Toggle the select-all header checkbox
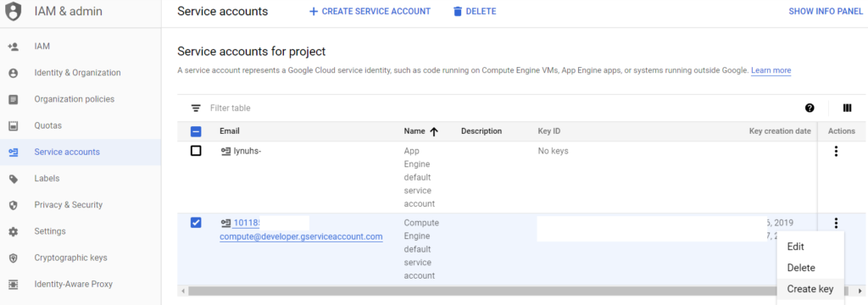 tap(196, 131)
